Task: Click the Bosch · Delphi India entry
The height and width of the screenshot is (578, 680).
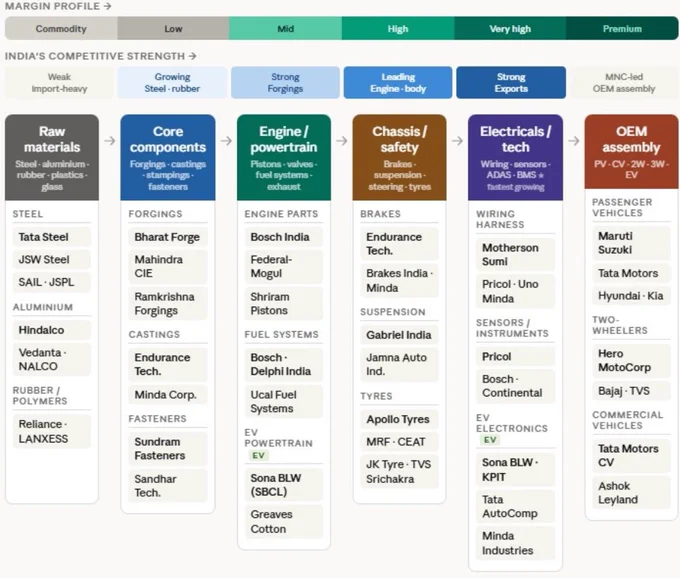Action: [x=284, y=364]
